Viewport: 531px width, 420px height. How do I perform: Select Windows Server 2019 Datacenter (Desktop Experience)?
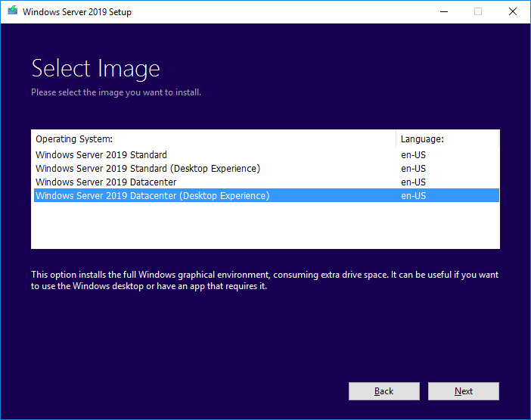pyautogui.click(x=266, y=195)
